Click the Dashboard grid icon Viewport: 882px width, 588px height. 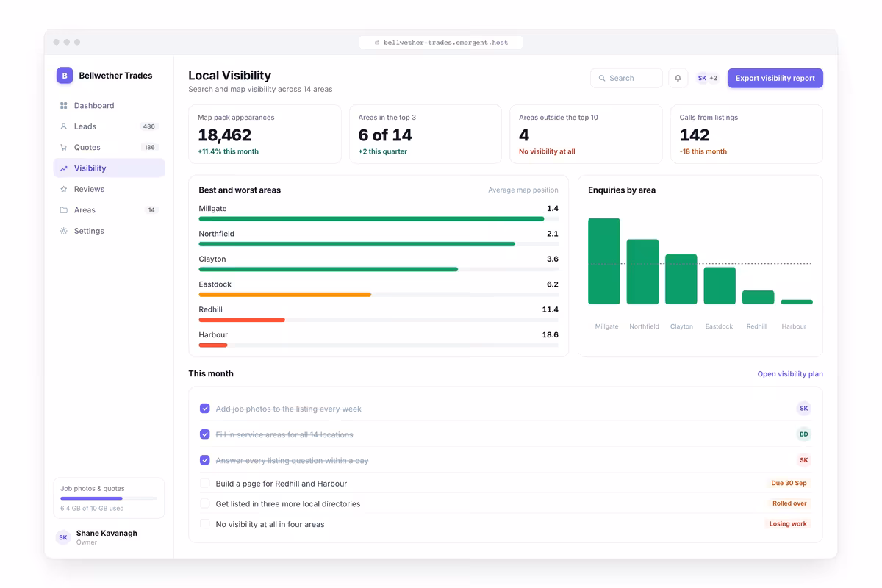point(64,106)
